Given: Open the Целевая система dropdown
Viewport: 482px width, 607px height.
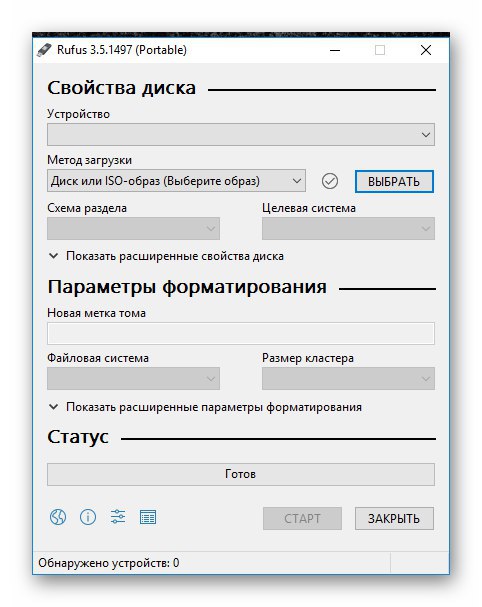Looking at the screenshot, I should (348, 228).
